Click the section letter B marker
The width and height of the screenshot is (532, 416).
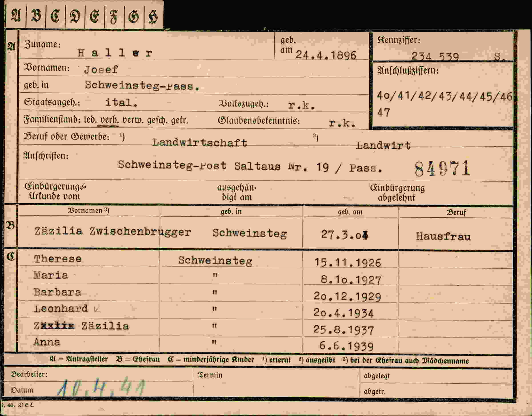tap(10, 225)
